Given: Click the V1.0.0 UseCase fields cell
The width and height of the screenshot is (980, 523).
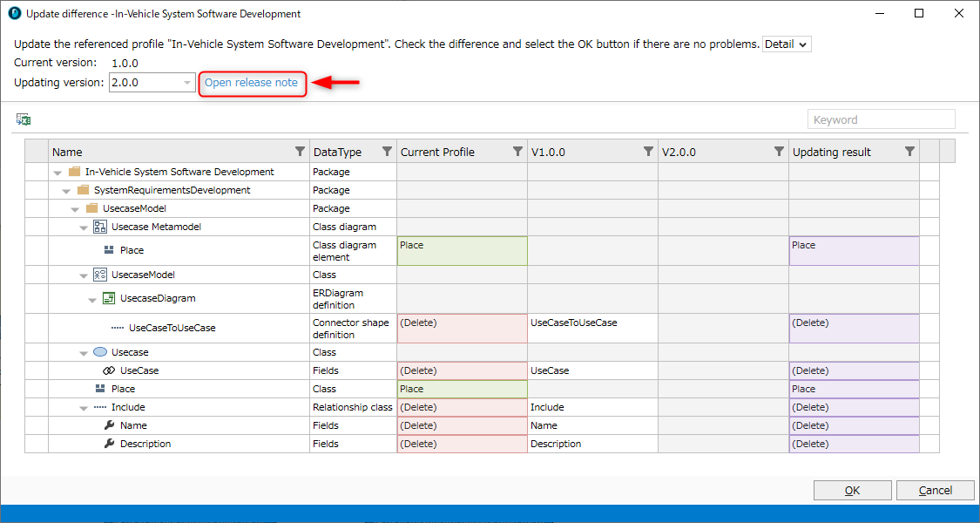Looking at the screenshot, I should point(592,370).
